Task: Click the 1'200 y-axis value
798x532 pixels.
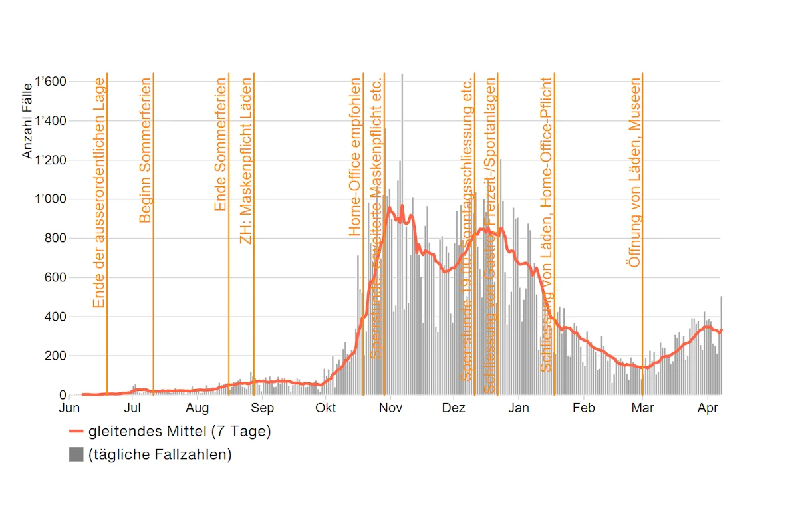Action: [51, 160]
